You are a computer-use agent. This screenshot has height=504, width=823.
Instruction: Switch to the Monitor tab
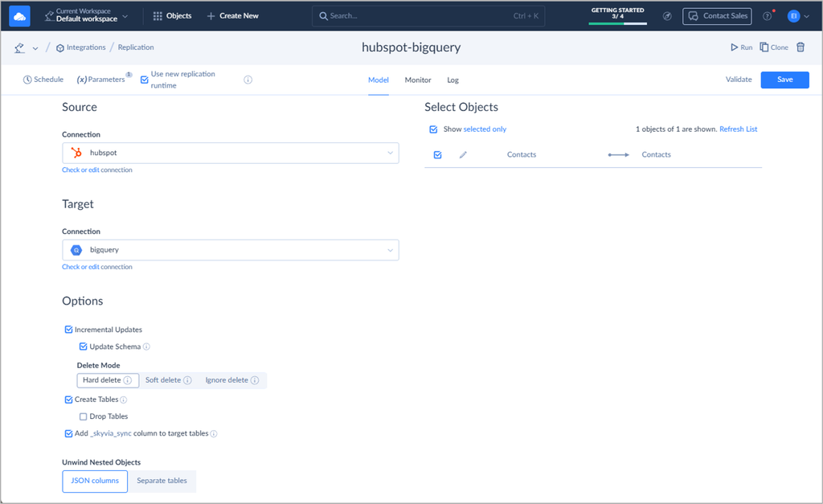click(x=418, y=80)
